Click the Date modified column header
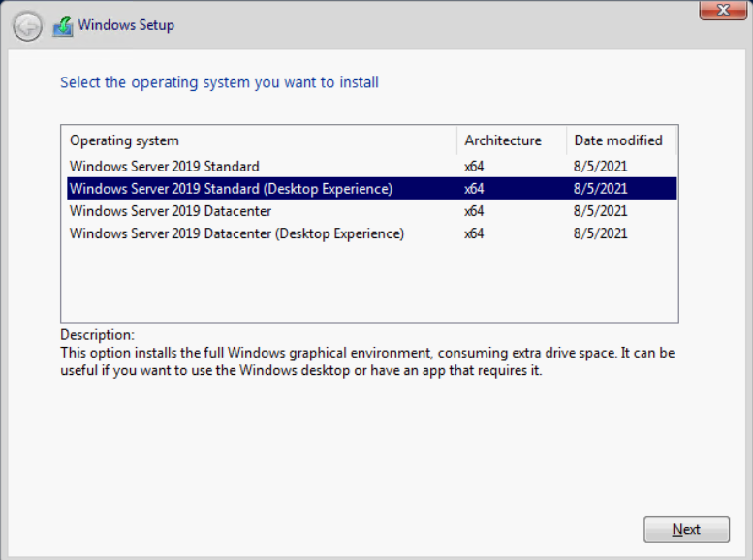The width and height of the screenshot is (753, 560). [618, 140]
